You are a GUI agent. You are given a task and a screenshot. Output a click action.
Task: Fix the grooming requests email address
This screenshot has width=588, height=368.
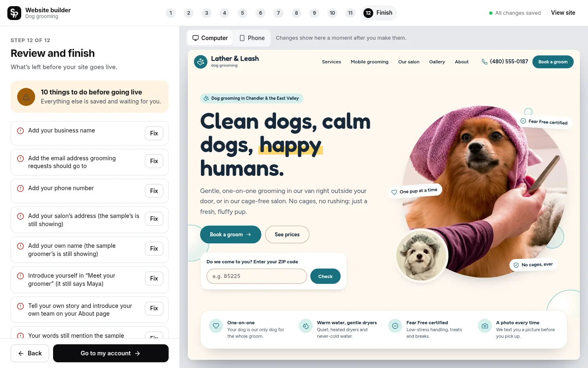(x=154, y=161)
